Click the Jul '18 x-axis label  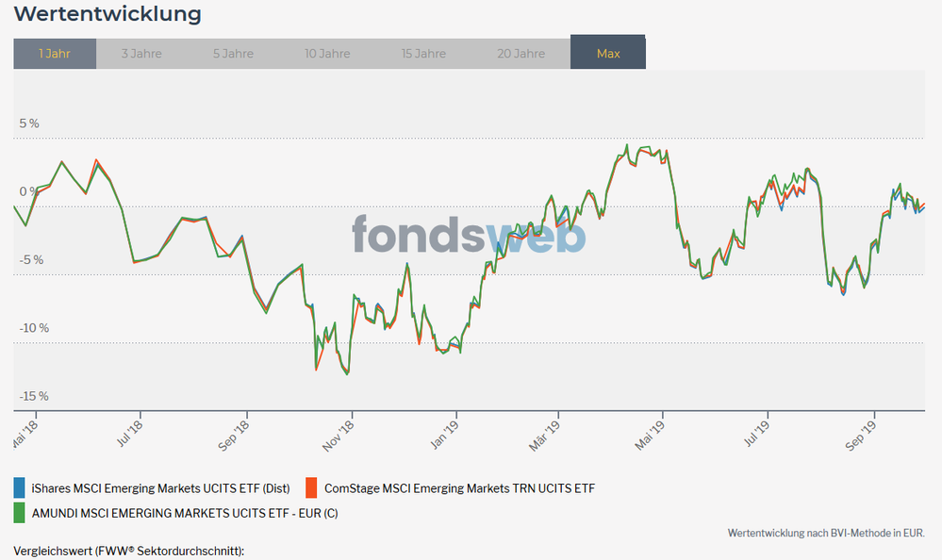(x=130, y=434)
